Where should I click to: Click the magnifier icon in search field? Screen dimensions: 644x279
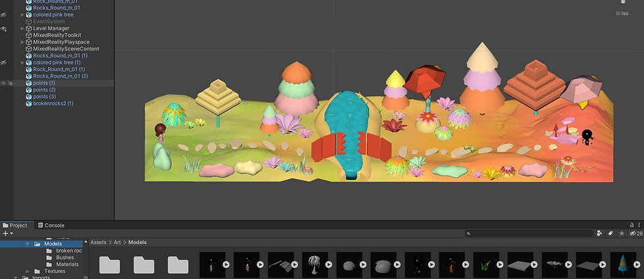[468, 234]
